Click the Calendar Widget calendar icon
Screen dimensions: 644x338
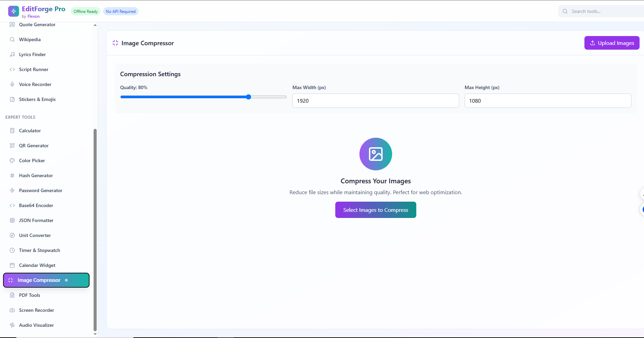click(12, 265)
